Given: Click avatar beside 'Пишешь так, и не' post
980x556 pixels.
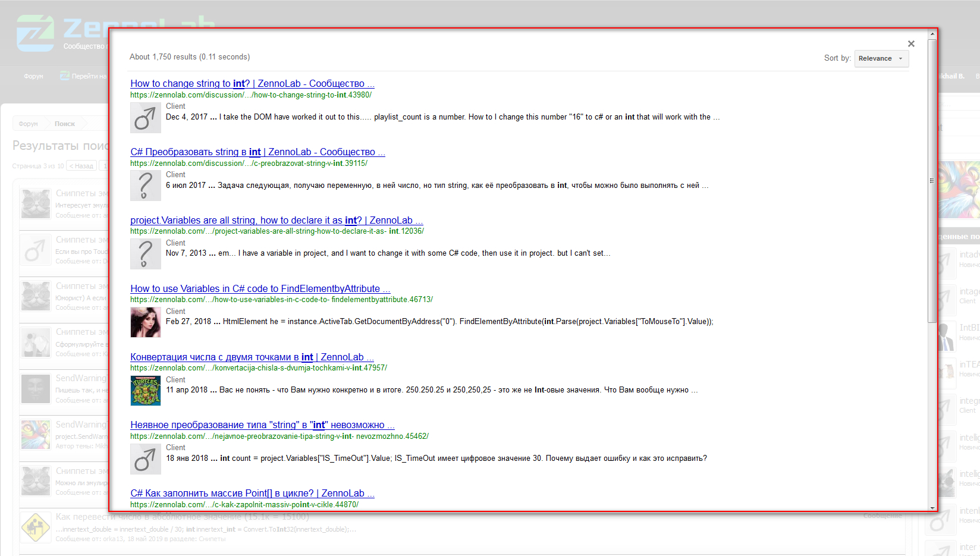Looking at the screenshot, I should point(36,388).
